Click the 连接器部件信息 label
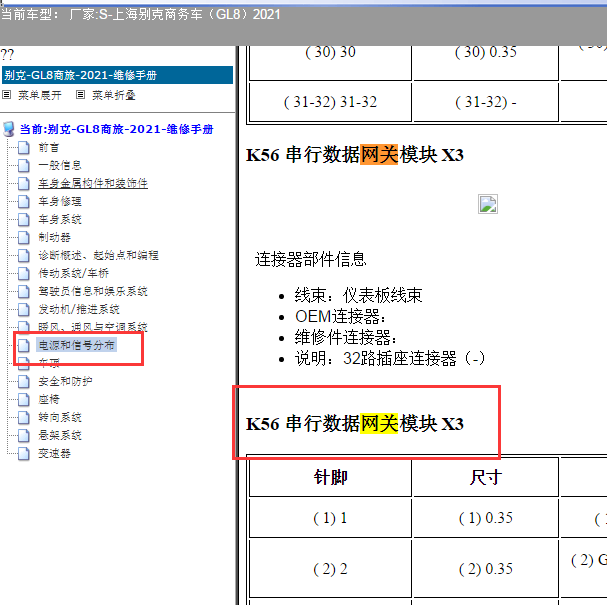Image resolution: width=607 pixels, height=605 pixels. pyautogui.click(x=310, y=259)
